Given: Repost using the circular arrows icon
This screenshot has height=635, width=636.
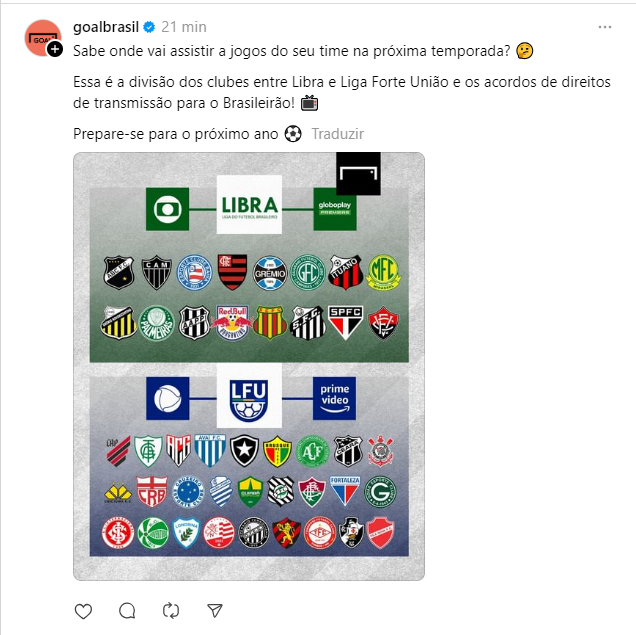Looking at the screenshot, I should click(x=171, y=611).
